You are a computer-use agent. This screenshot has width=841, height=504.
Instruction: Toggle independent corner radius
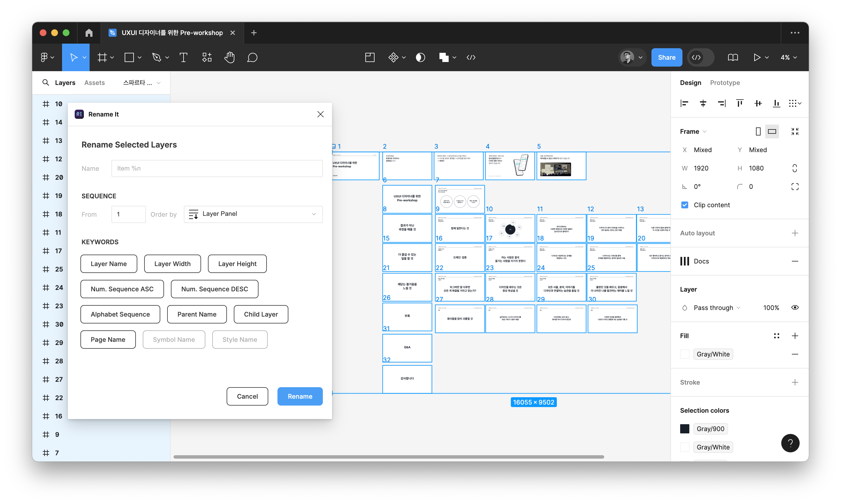[x=795, y=187]
